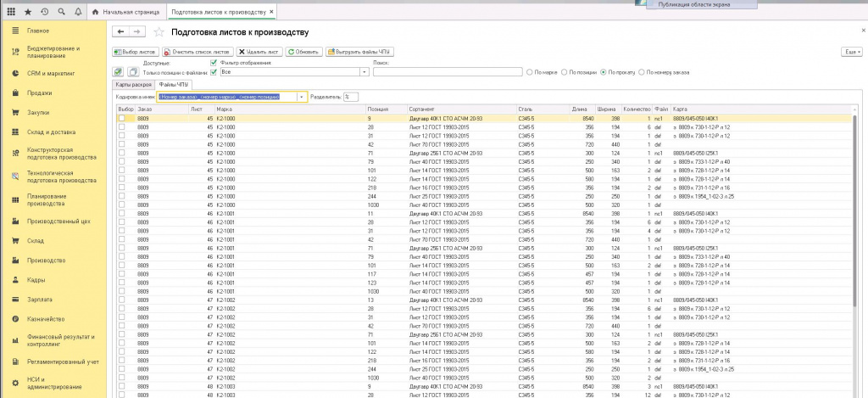The height and width of the screenshot is (398, 868).
Task: Switch to the Карты раскроя tab
Action: click(x=133, y=85)
